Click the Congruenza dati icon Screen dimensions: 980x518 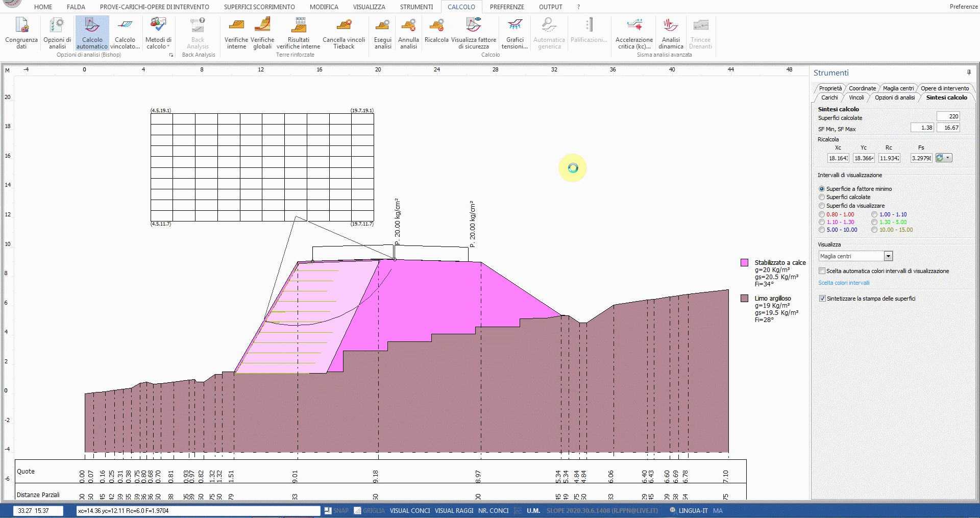point(21,33)
